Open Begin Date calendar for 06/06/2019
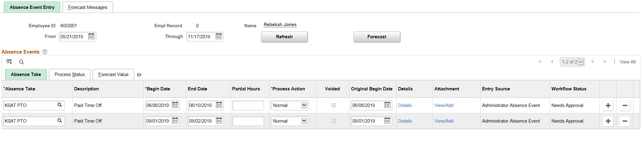The height and width of the screenshot is (152, 644). 175,105
